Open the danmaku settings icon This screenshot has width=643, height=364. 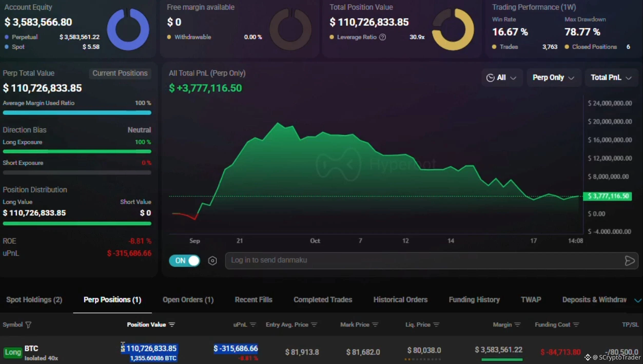pyautogui.click(x=212, y=260)
